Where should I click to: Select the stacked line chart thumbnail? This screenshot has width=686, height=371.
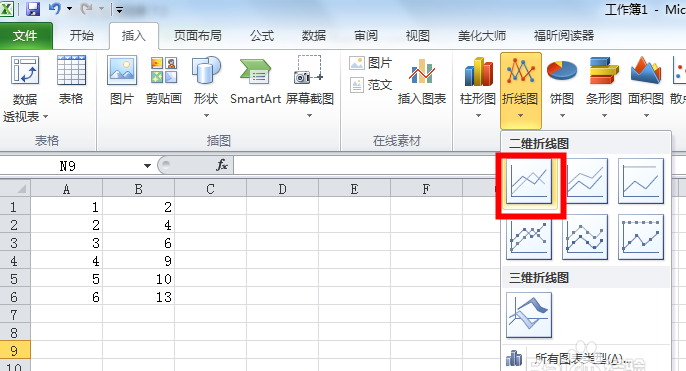coord(585,181)
